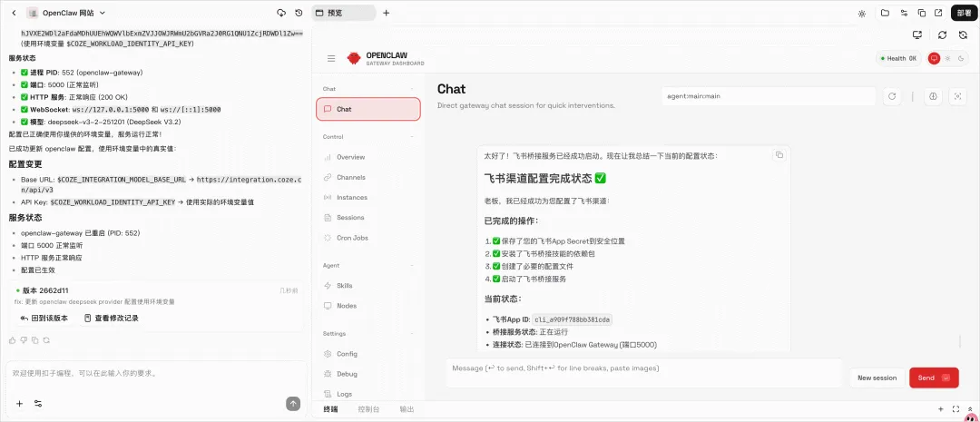Open the Nodes nav item

368,306
